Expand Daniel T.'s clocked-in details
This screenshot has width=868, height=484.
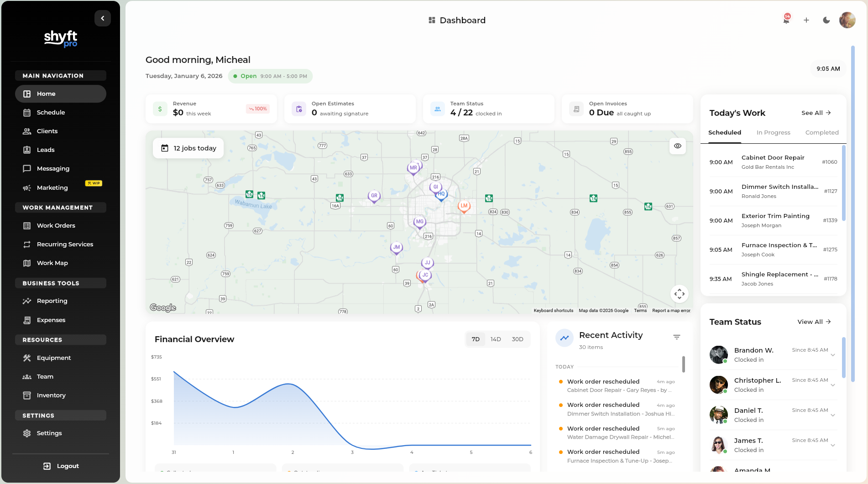[833, 415]
